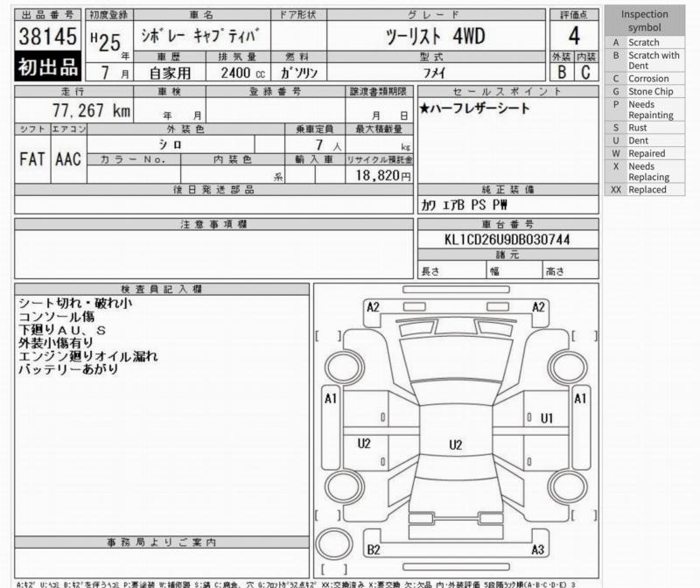The width and height of the screenshot is (700, 588).
Task: Click the Scratch row in inspection legend
Action: coord(648,42)
